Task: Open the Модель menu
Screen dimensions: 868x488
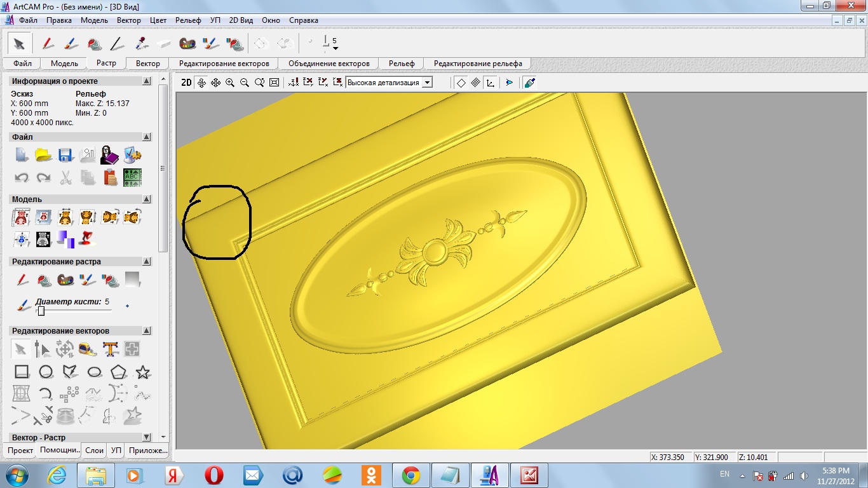Action: click(95, 20)
